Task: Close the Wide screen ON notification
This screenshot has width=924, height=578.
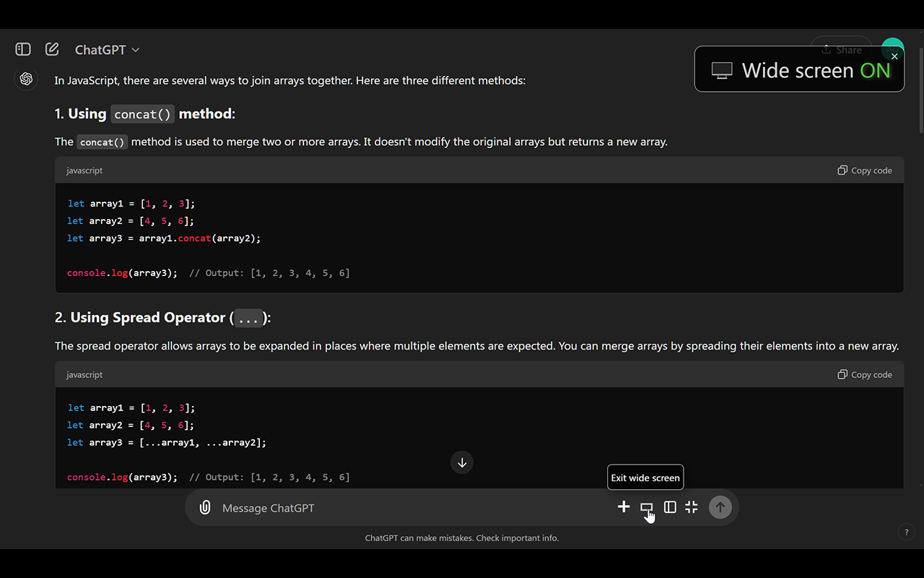Action: tap(894, 56)
